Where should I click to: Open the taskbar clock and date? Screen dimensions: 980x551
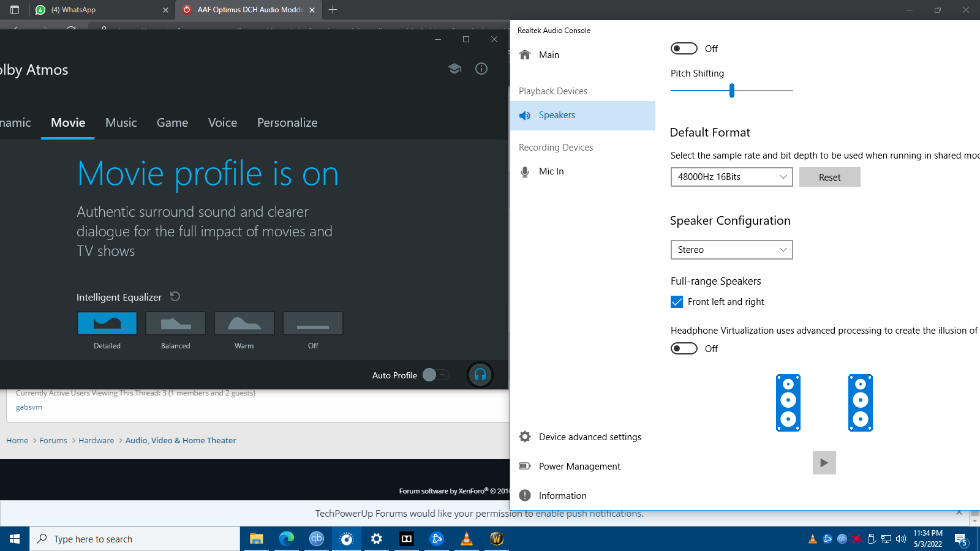(928, 539)
